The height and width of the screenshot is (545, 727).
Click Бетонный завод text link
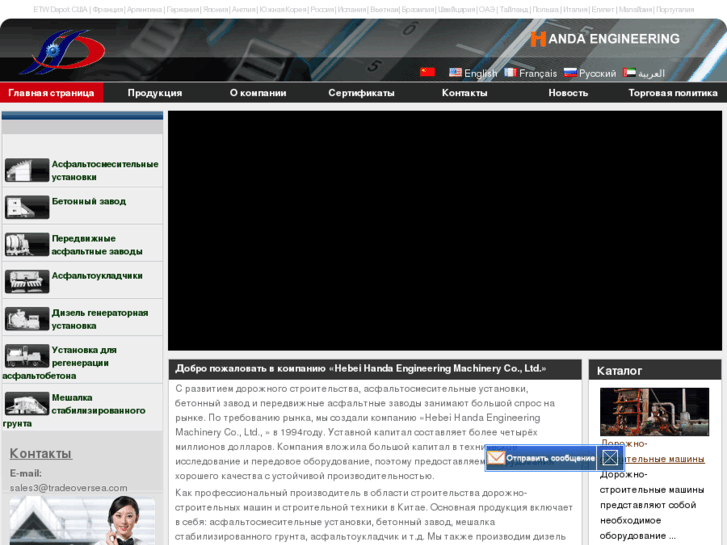pos(89,201)
